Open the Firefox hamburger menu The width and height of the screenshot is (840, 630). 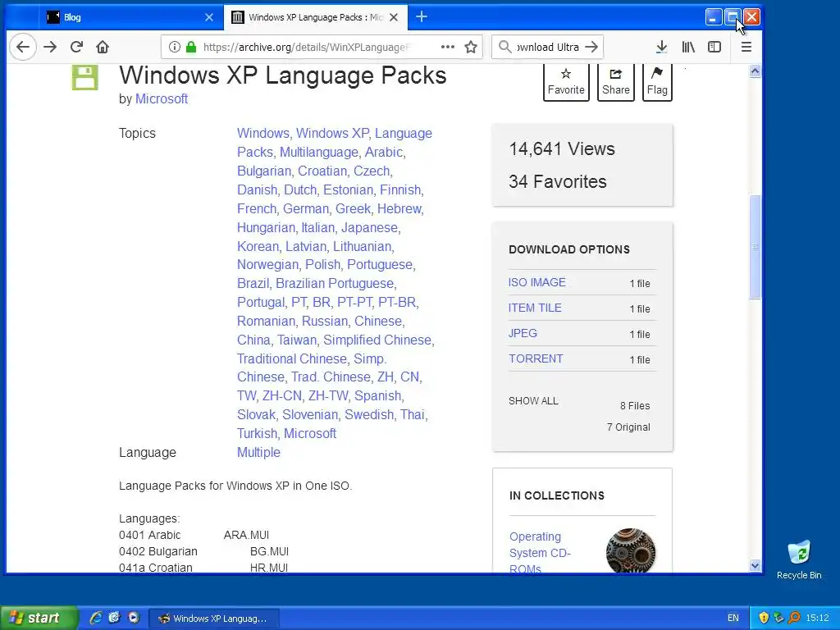pos(746,47)
